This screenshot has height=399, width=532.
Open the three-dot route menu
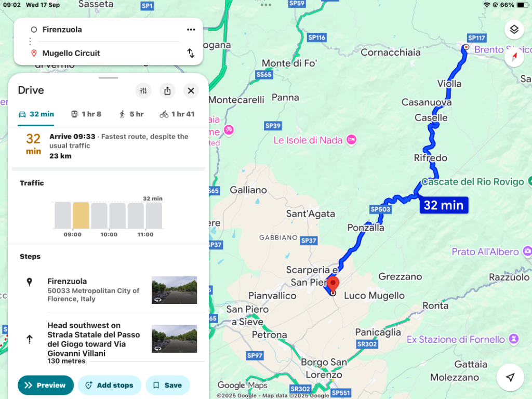[191, 30]
